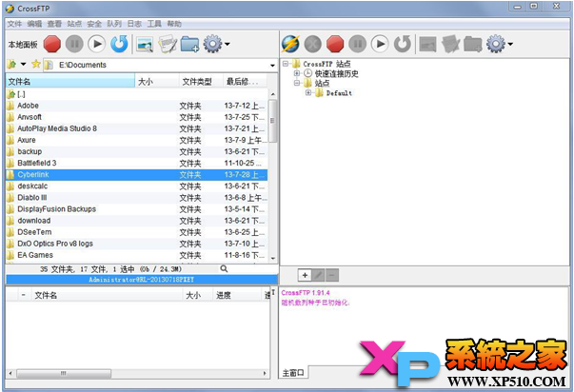Select the Adobe folder row
Viewport: 574px width, 392px height.
[x=136, y=106]
